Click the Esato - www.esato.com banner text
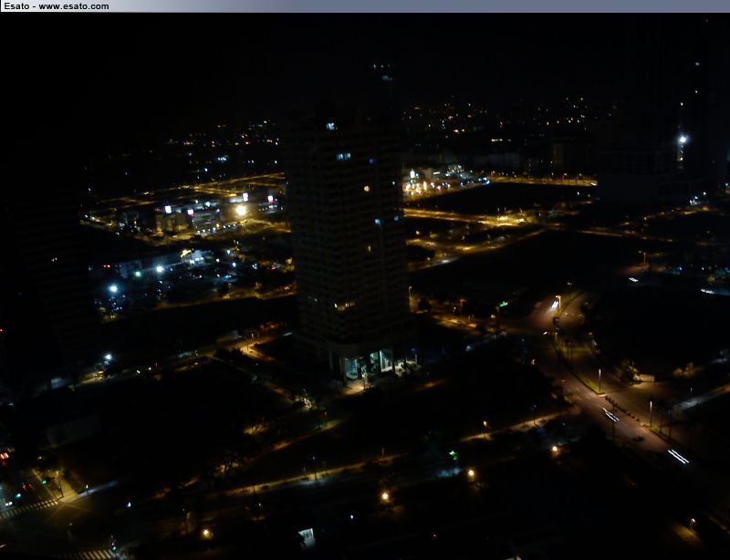This screenshot has height=560, width=730. (57, 6)
